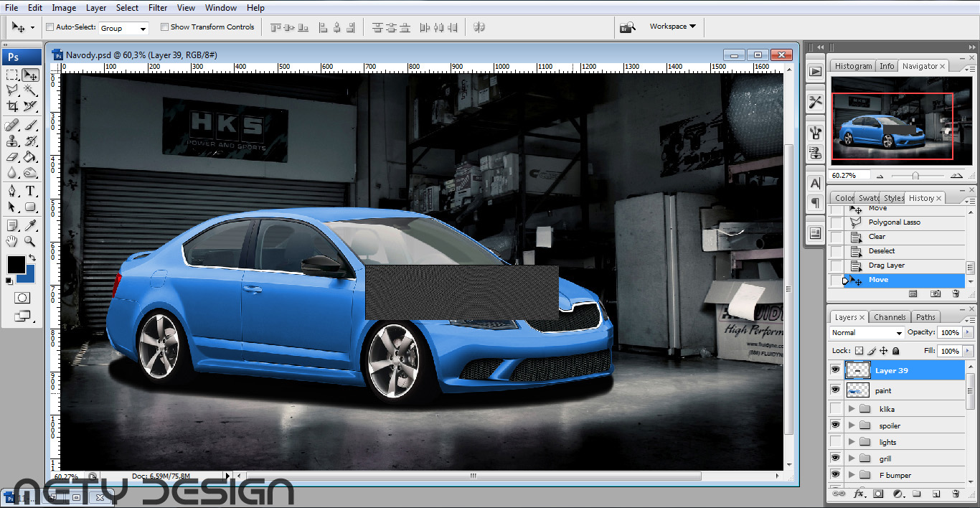Select the History Brush tool
The height and width of the screenshot is (508, 980).
(30, 141)
